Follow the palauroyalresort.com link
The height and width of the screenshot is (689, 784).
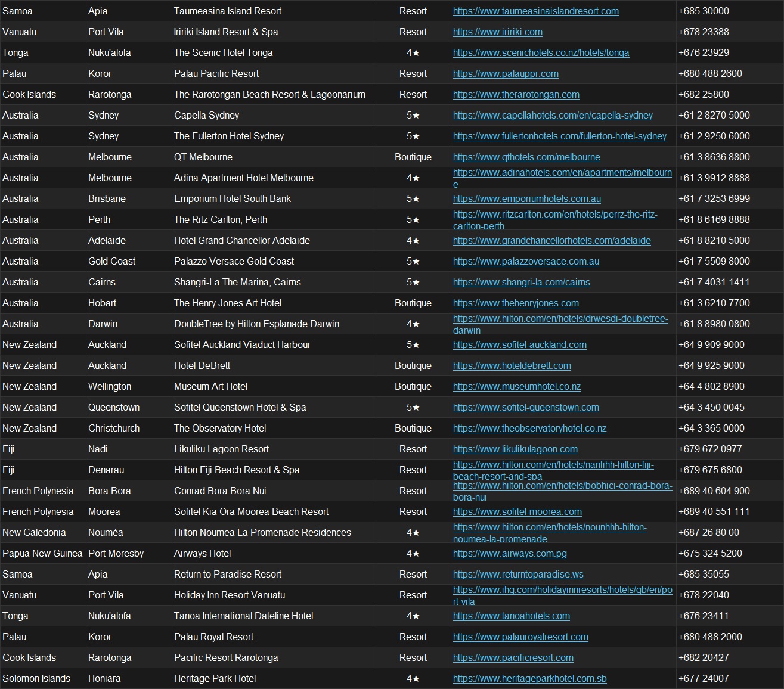coord(520,637)
